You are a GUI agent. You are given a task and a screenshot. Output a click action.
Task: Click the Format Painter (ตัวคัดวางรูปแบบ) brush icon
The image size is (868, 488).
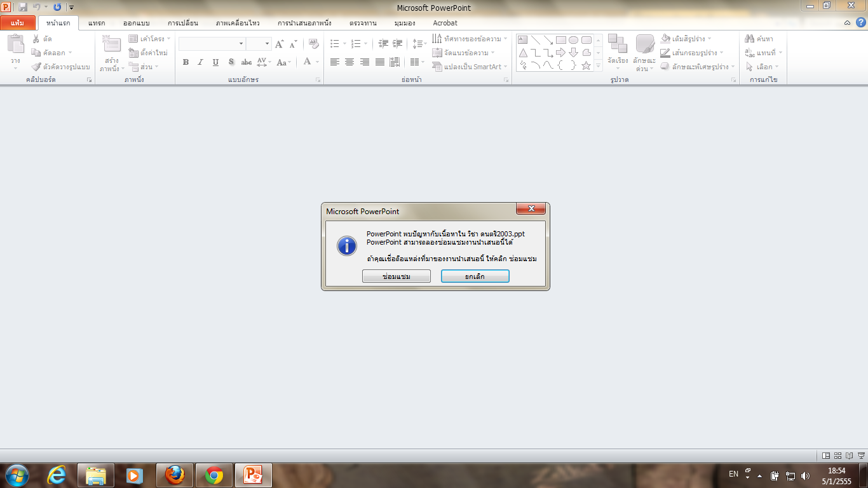pyautogui.click(x=36, y=67)
